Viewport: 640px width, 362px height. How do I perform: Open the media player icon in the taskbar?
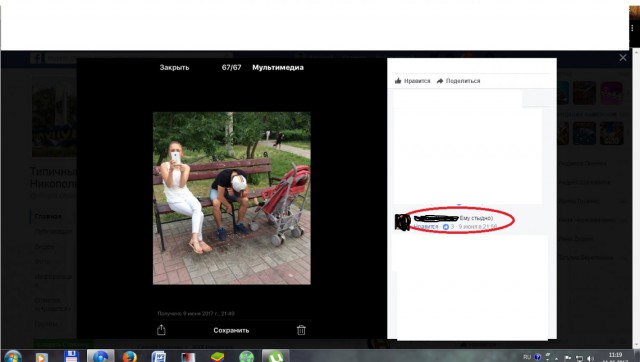coord(41,357)
